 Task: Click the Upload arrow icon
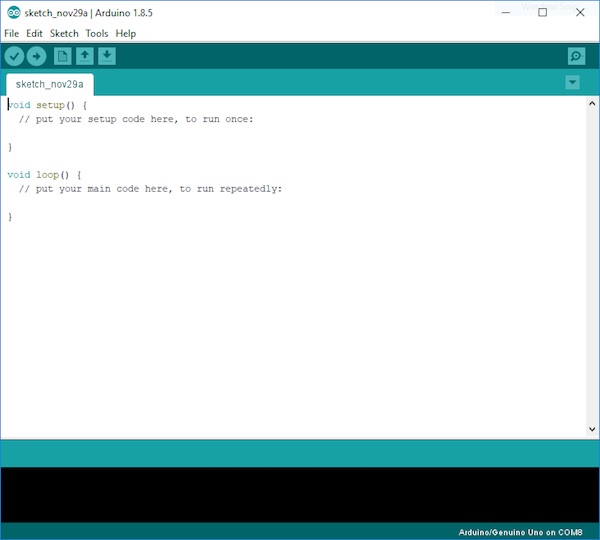coord(36,56)
